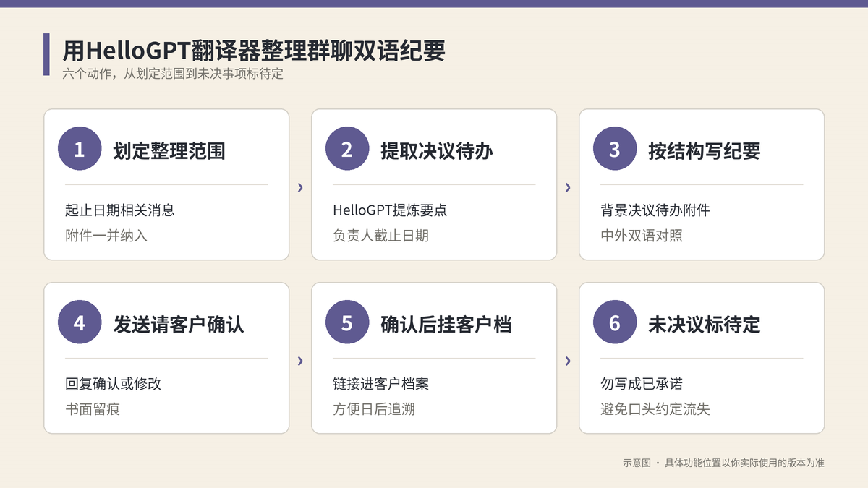Click the heading 确认后挂客户档

[x=446, y=324]
